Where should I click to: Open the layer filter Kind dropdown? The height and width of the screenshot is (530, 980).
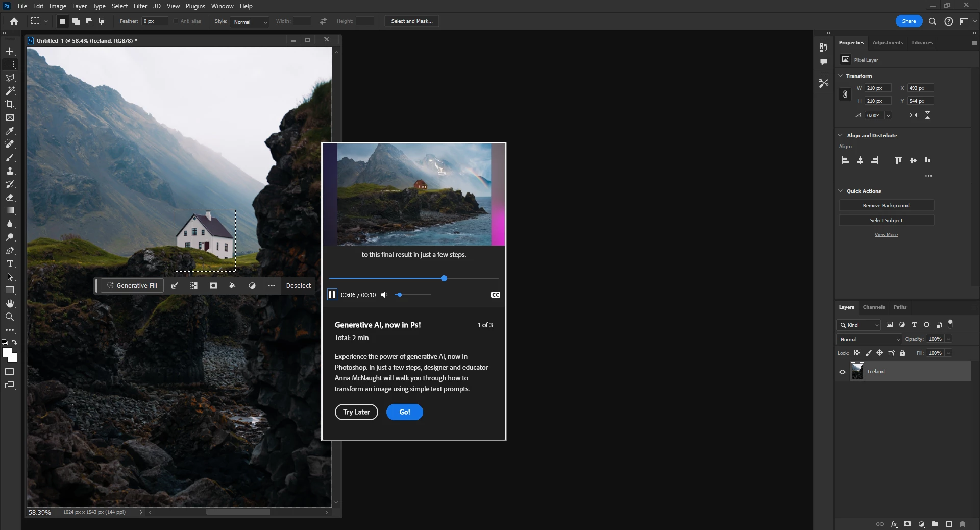point(859,325)
